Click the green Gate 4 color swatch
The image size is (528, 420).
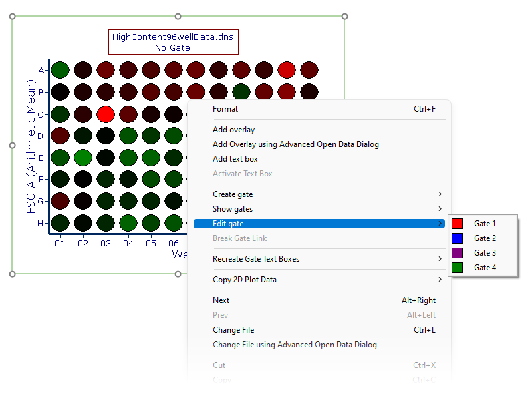pyautogui.click(x=457, y=268)
